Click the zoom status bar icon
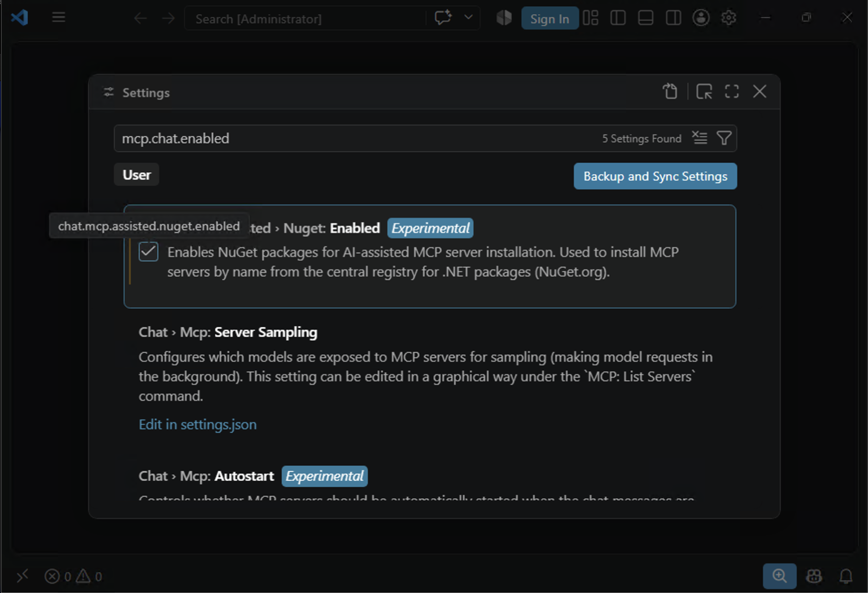The width and height of the screenshot is (868, 593). tap(779, 576)
